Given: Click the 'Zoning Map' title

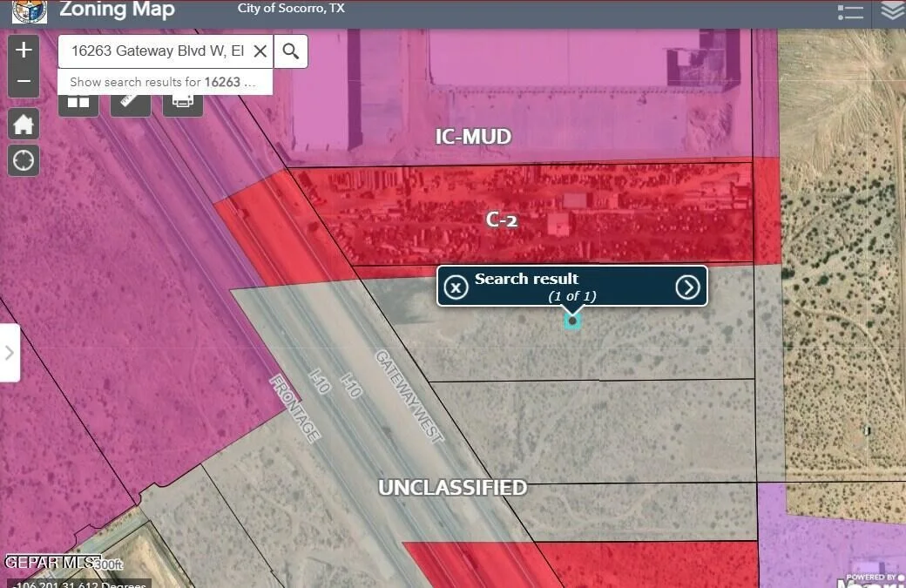Looking at the screenshot, I should [x=117, y=10].
